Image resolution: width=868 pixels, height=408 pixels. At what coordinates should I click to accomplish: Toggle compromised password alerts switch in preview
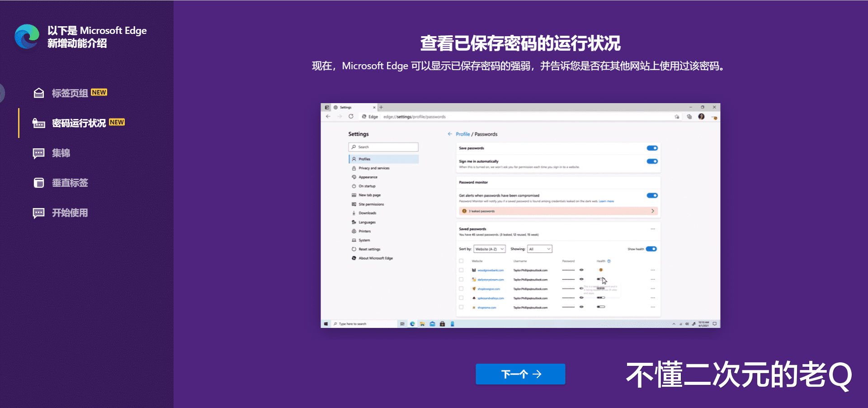tap(652, 195)
